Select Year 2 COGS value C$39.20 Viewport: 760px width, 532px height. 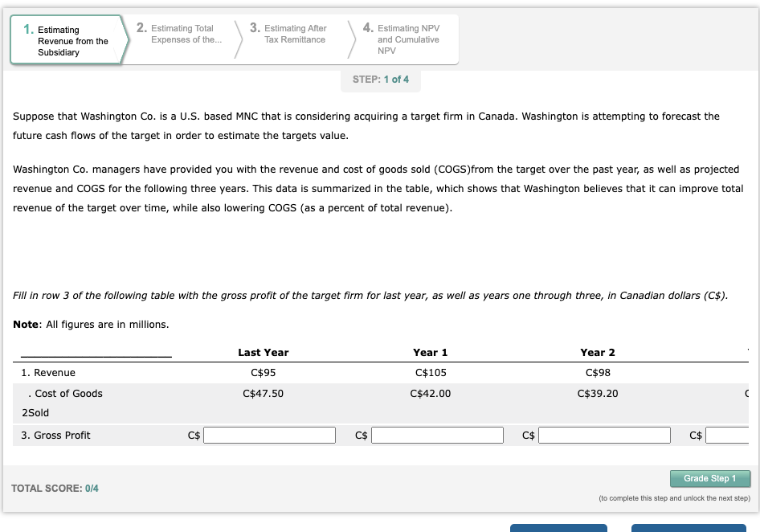point(598,393)
